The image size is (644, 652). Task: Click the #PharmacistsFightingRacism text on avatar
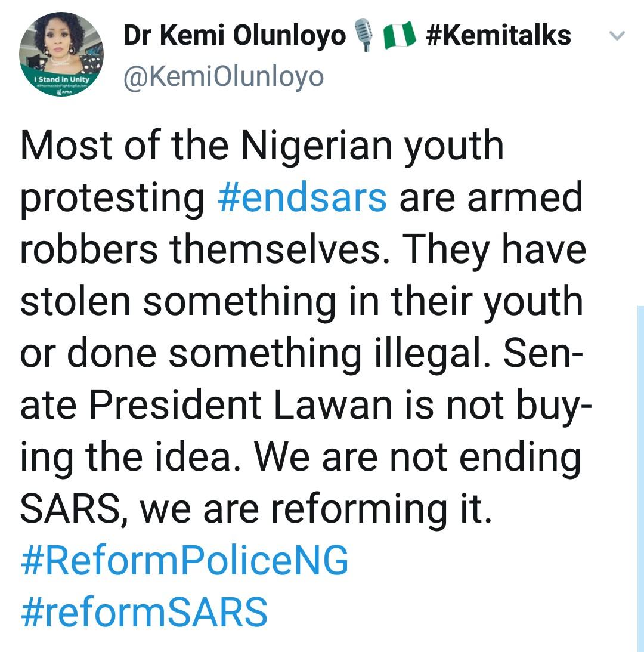click(62, 86)
